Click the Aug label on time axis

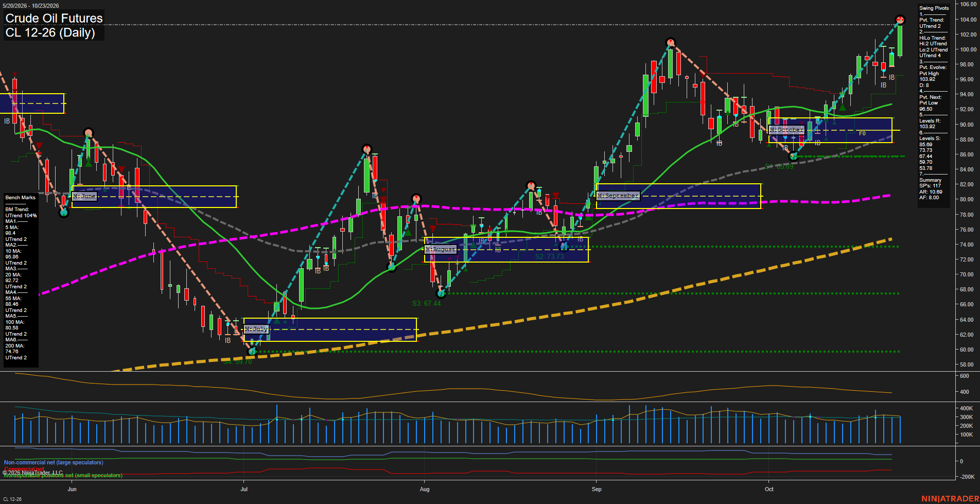coord(425,489)
